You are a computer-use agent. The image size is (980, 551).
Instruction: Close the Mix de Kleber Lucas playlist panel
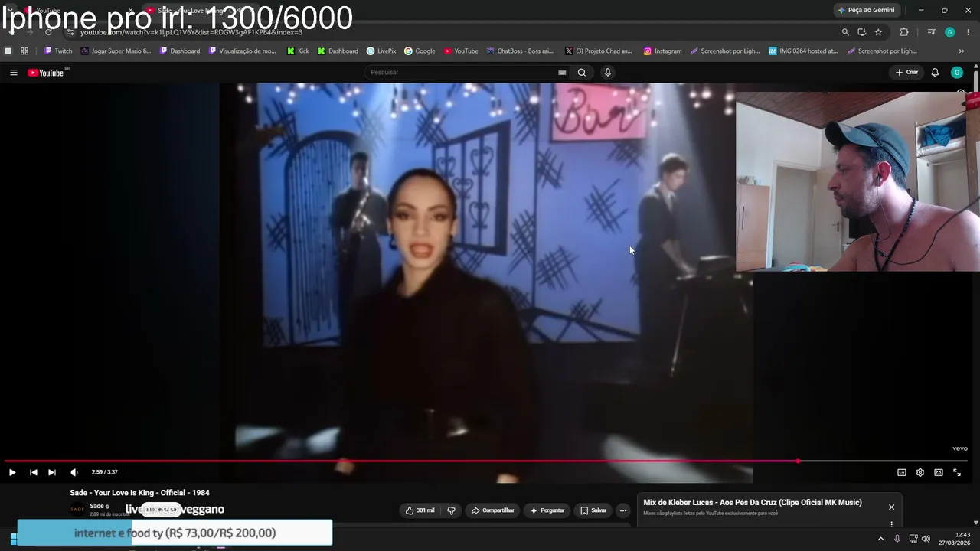tap(891, 507)
